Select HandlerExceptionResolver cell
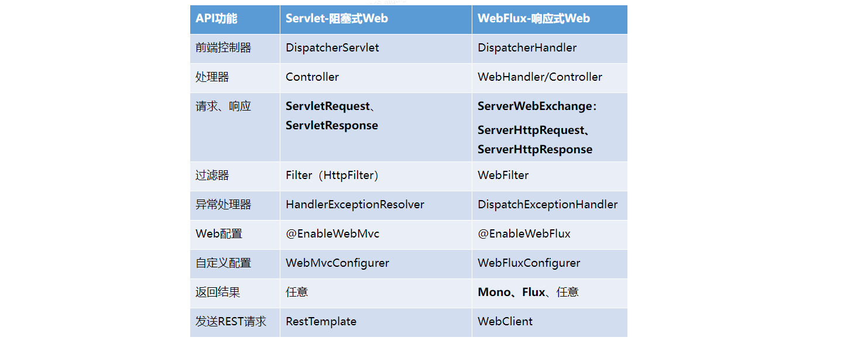The height and width of the screenshot is (344, 868). pyautogui.click(x=376, y=205)
